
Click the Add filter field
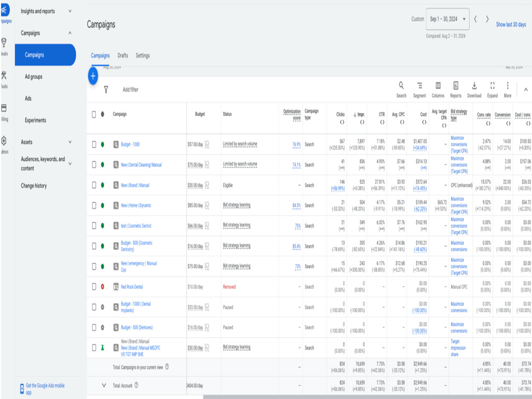click(x=131, y=89)
